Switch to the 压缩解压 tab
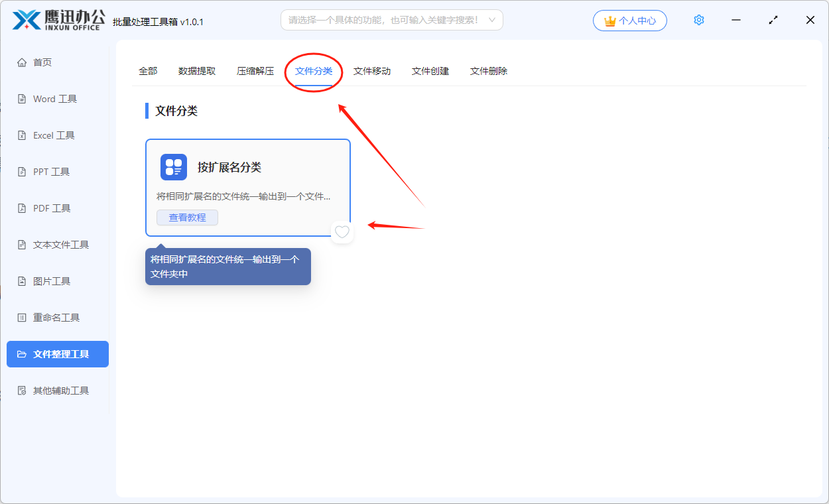This screenshot has width=829, height=504. (x=255, y=71)
